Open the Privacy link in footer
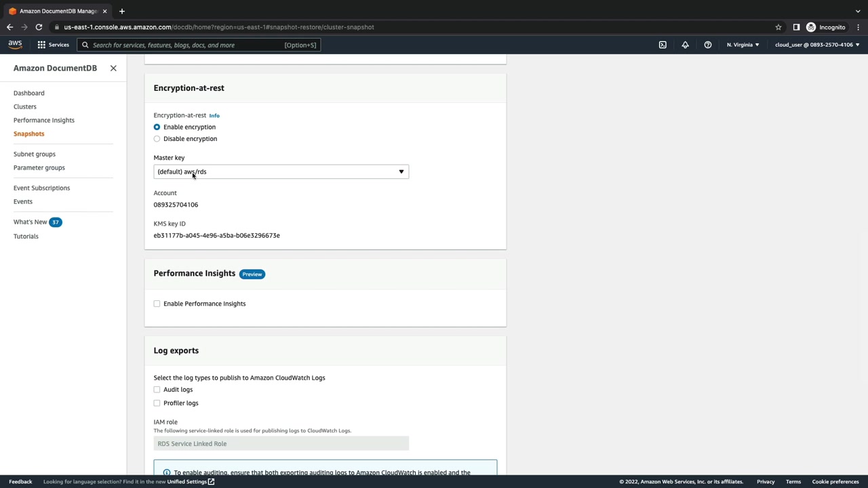The image size is (868, 488). point(766,482)
